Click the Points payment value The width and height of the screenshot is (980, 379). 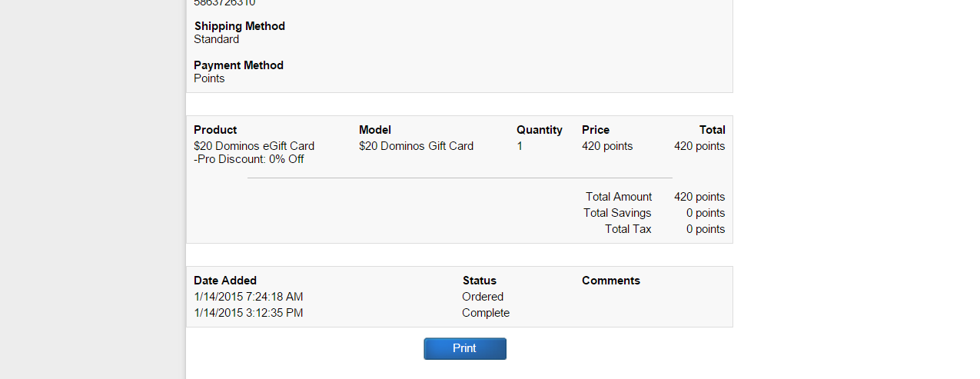pyautogui.click(x=209, y=78)
